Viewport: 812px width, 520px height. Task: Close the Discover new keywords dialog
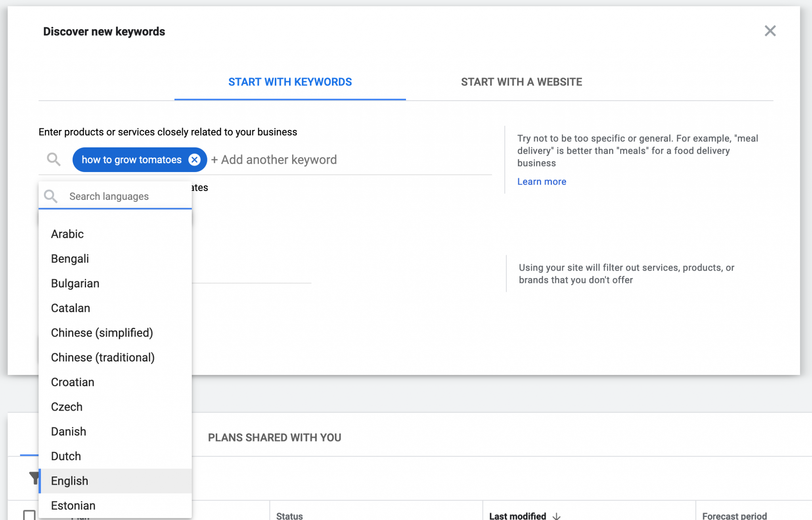(x=770, y=31)
